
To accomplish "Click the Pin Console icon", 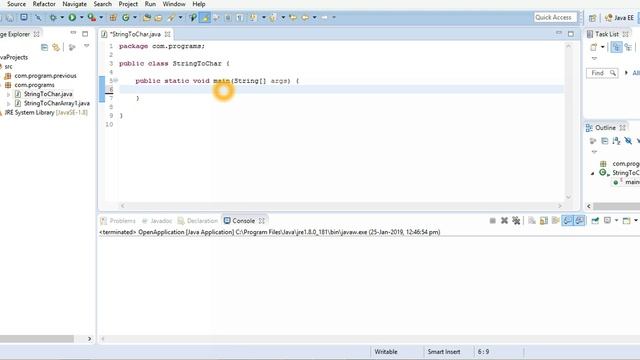I will (x=595, y=221).
